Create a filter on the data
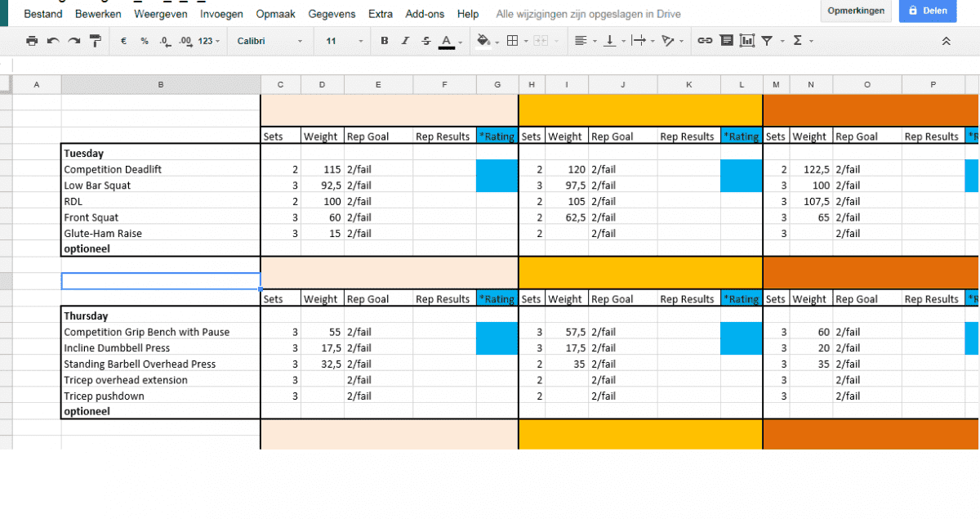This screenshot has width=980, height=519. click(x=768, y=40)
